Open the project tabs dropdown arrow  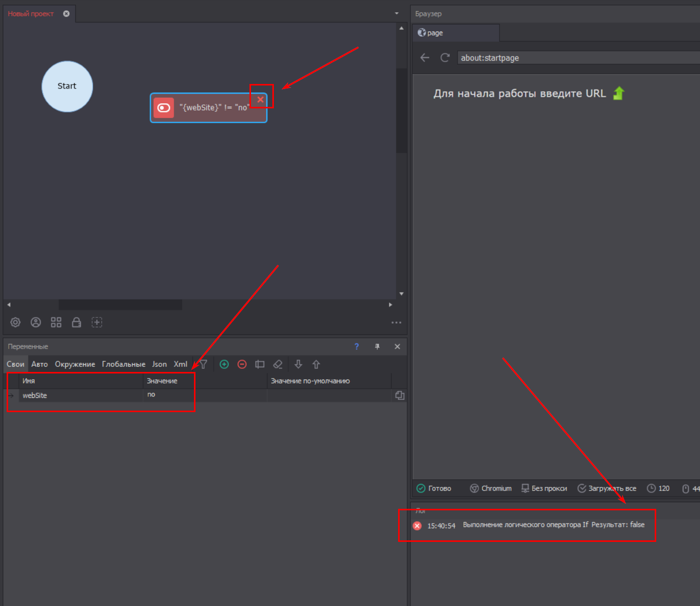[x=397, y=13]
